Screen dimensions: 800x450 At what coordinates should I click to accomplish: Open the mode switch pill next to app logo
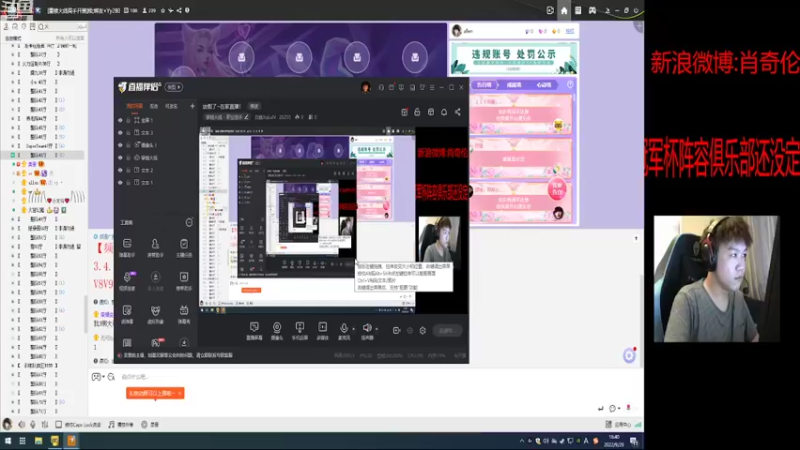[x=173, y=87]
